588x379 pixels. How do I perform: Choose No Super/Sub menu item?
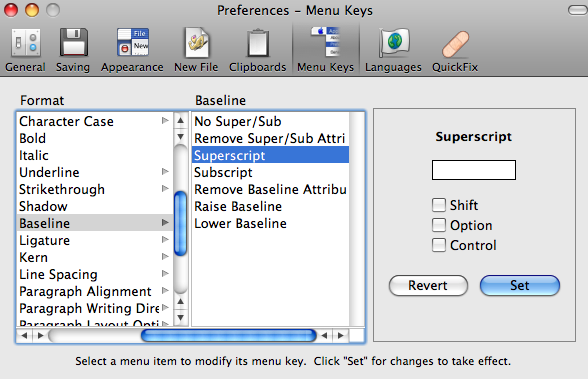270,121
